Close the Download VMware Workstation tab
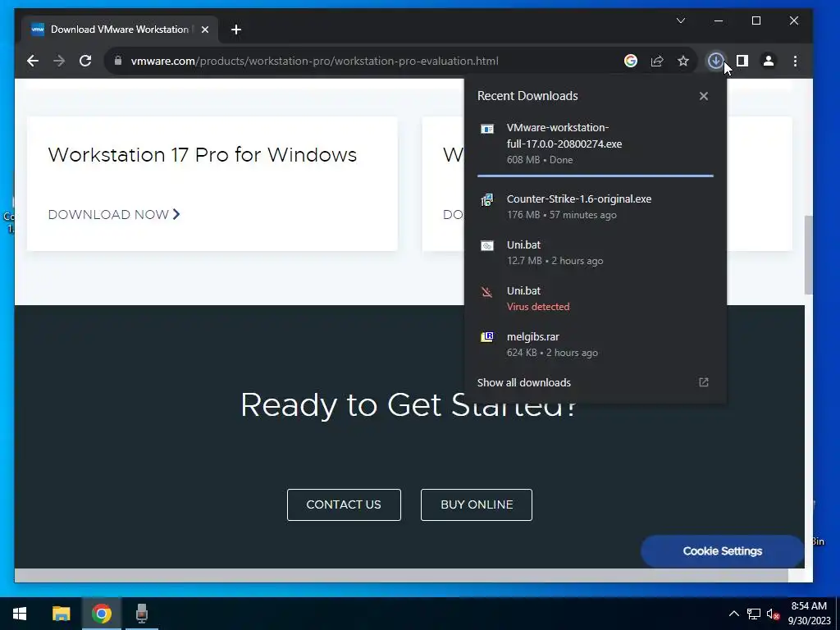 204,30
